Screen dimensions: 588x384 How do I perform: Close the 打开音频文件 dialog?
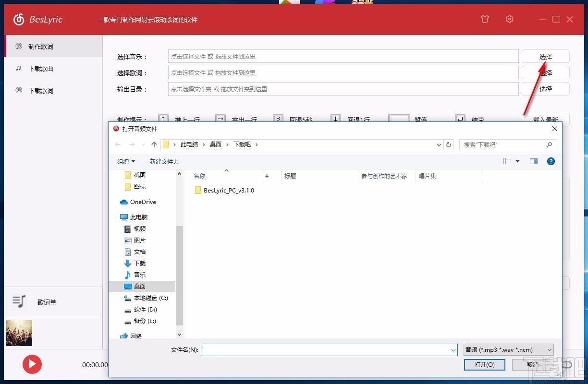coord(555,129)
